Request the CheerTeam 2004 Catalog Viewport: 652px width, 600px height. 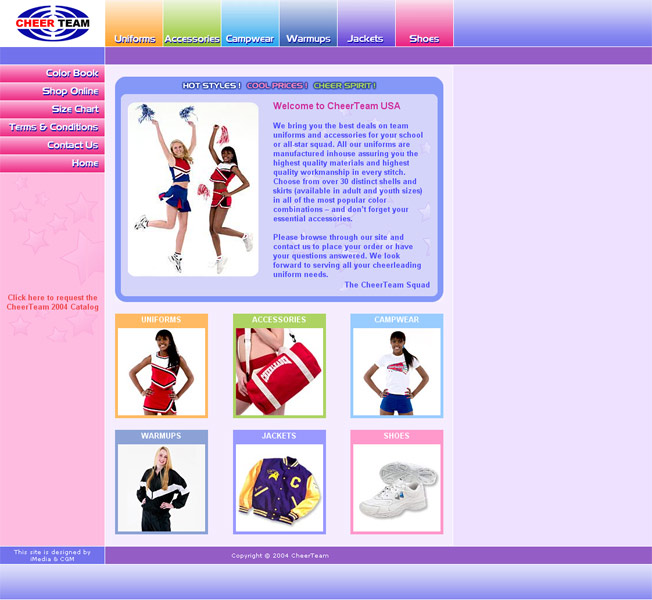click(x=52, y=302)
